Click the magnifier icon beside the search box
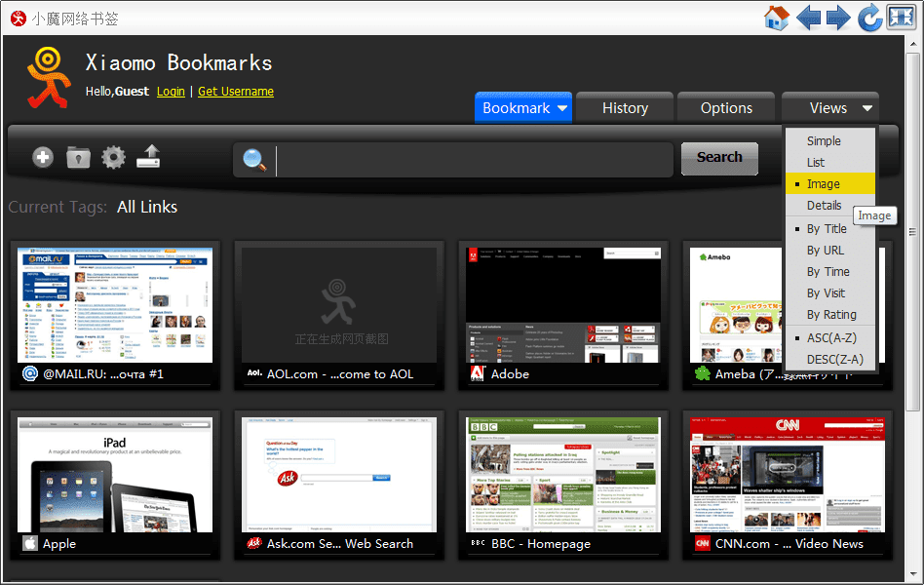 pos(253,158)
